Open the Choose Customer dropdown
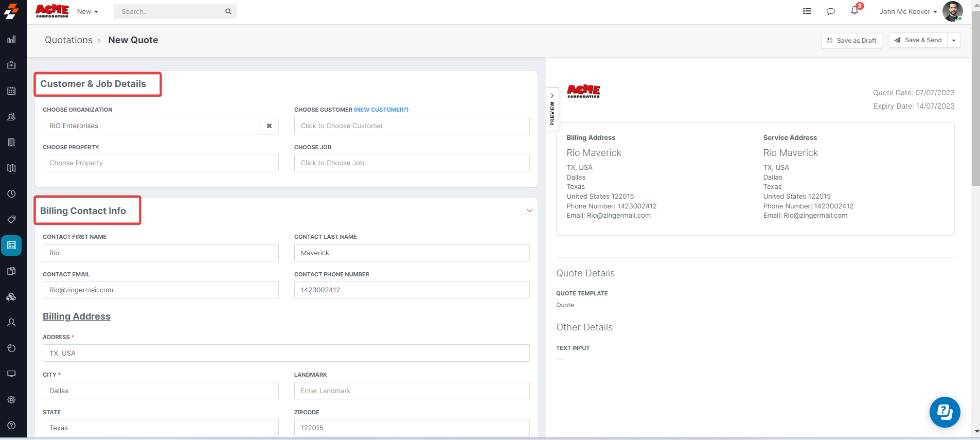 pyautogui.click(x=412, y=126)
